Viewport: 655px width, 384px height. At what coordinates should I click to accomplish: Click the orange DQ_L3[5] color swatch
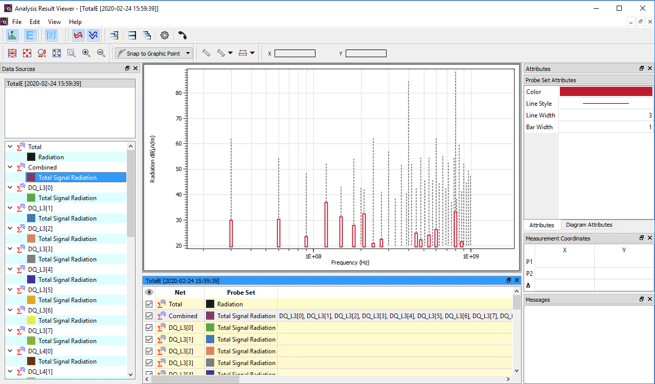(x=31, y=300)
